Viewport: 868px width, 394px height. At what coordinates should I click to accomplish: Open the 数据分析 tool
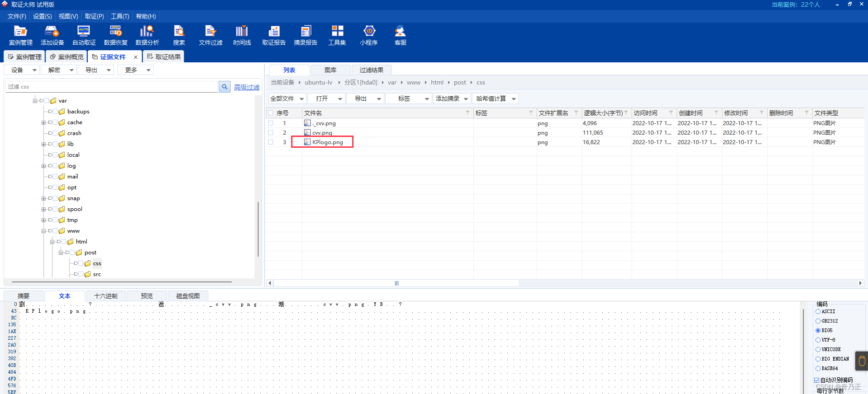(x=147, y=35)
